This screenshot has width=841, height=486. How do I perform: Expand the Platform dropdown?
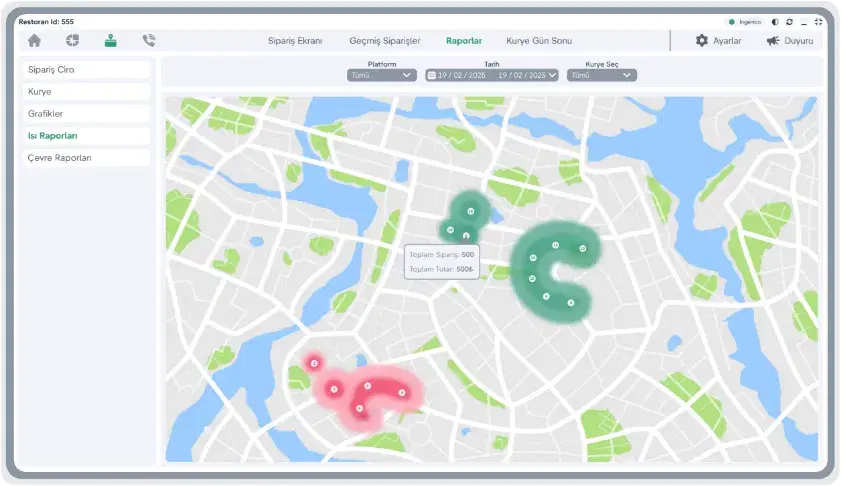point(381,75)
